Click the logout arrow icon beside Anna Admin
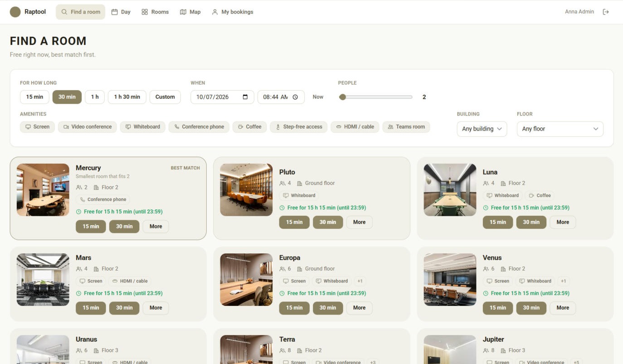The height and width of the screenshot is (364, 623). tap(606, 12)
